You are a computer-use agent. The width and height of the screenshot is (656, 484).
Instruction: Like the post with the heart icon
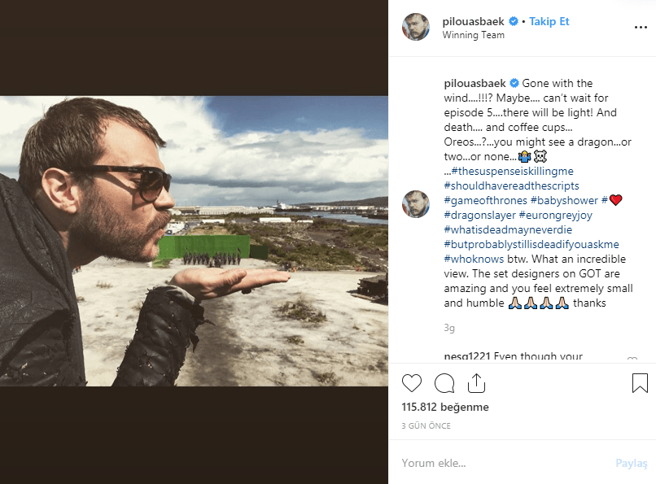tap(411, 383)
